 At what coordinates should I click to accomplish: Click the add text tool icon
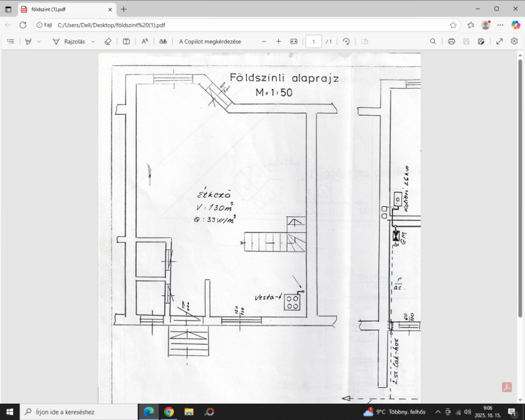coord(126,42)
